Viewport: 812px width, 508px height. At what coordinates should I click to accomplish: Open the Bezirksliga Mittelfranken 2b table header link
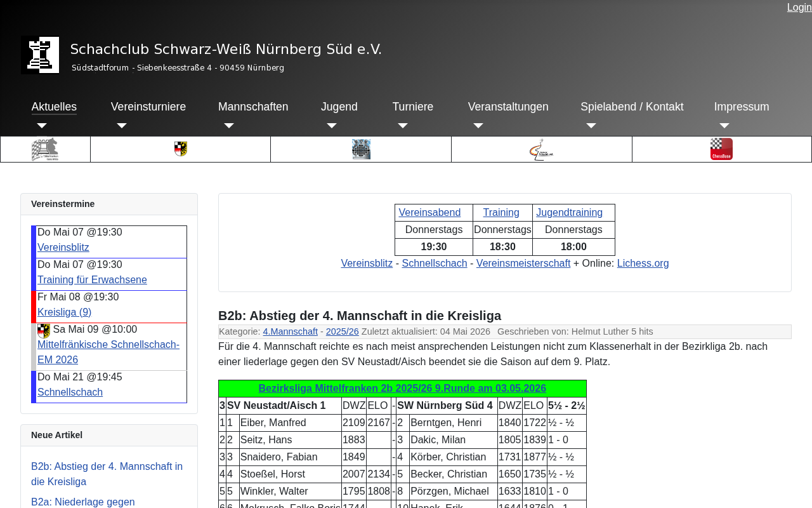402,388
